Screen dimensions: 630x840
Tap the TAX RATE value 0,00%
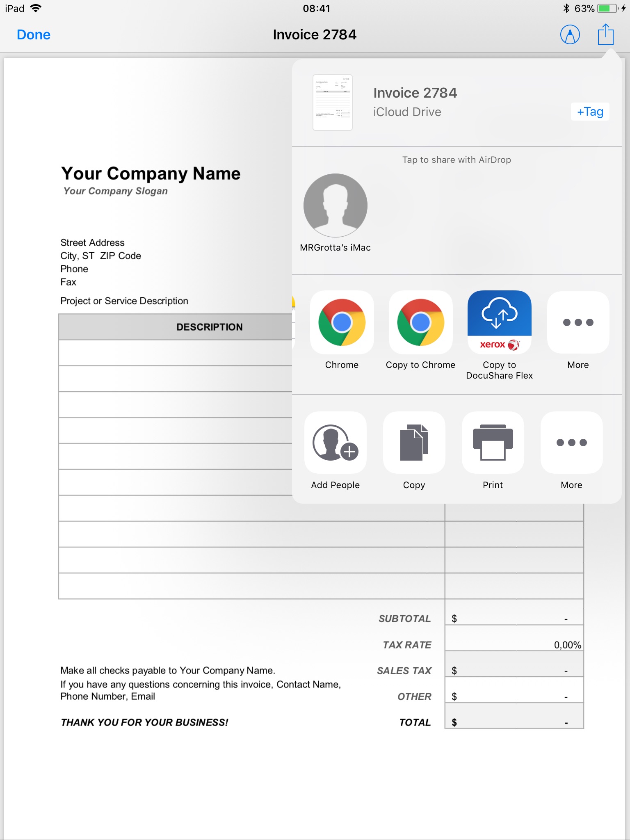[567, 645]
